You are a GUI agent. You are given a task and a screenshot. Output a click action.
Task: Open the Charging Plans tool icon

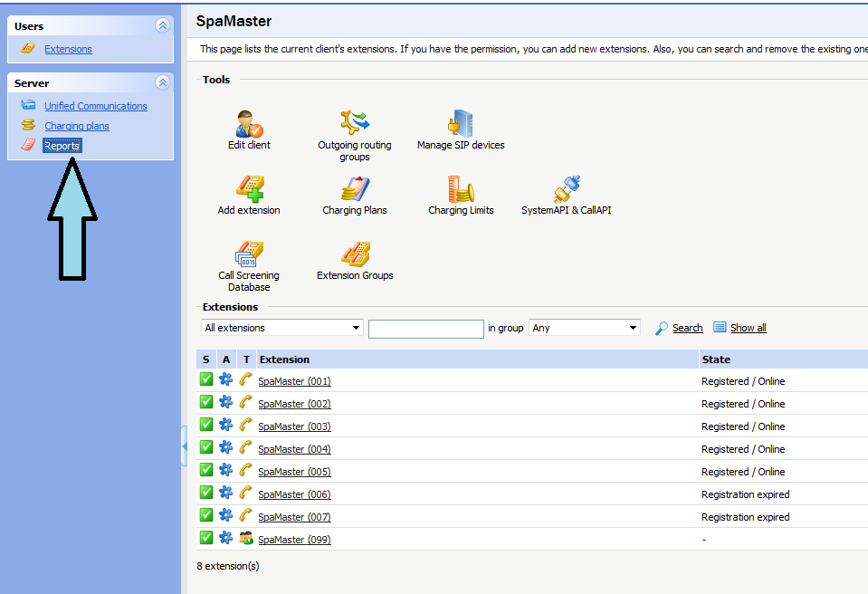355,189
